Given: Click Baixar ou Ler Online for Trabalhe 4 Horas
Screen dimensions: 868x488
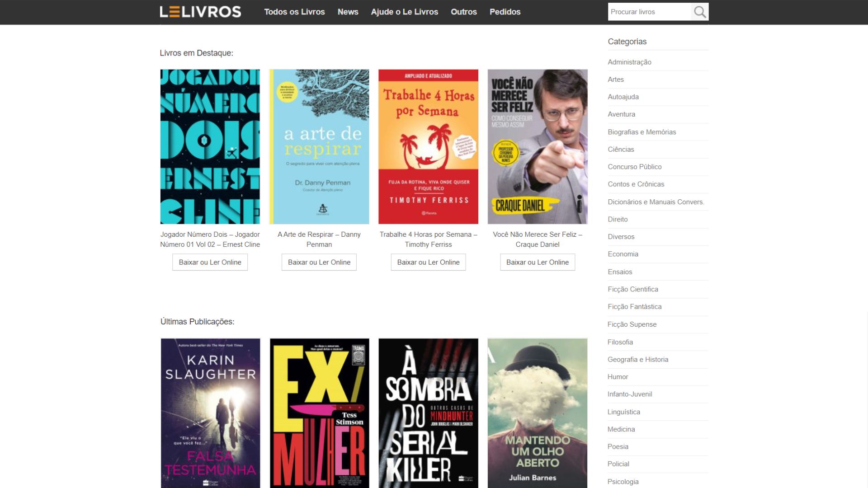Looking at the screenshot, I should [x=428, y=262].
